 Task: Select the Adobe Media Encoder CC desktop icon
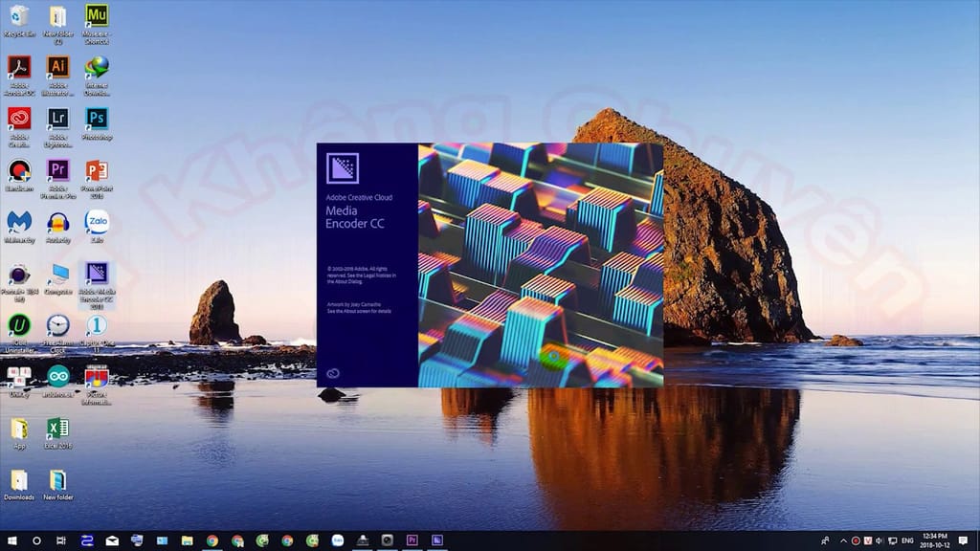click(x=97, y=286)
